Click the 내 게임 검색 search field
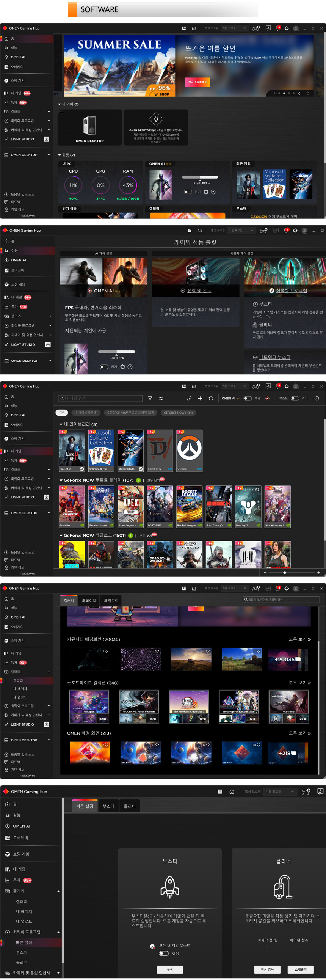Viewport: 326px width, 980px height. click(x=101, y=398)
